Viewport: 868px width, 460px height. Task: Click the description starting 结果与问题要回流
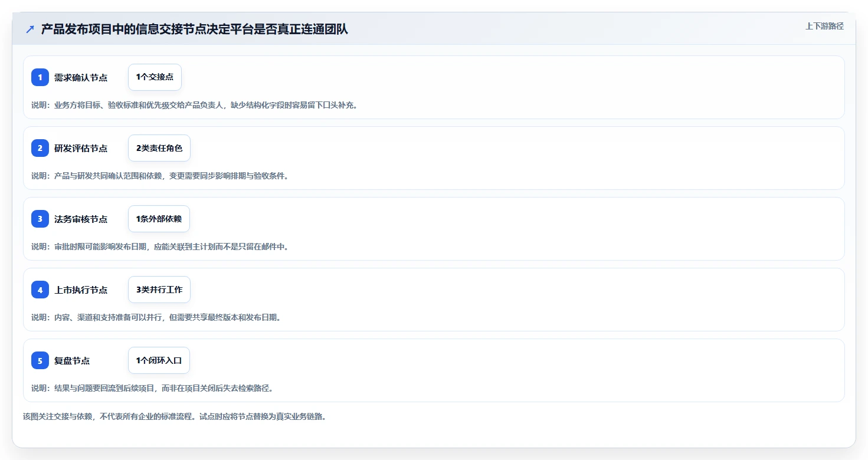pyautogui.click(x=152, y=388)
